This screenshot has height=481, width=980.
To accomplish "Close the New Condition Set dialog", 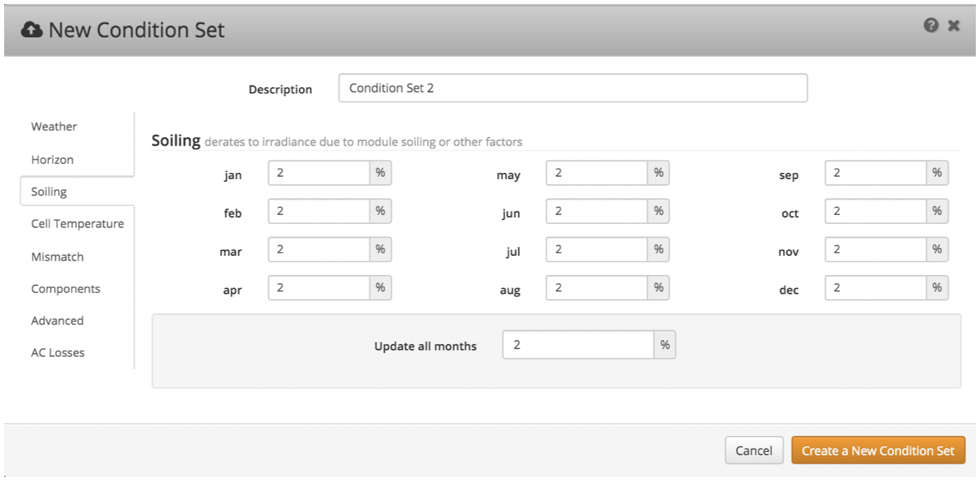I will (x=954, y=26).
